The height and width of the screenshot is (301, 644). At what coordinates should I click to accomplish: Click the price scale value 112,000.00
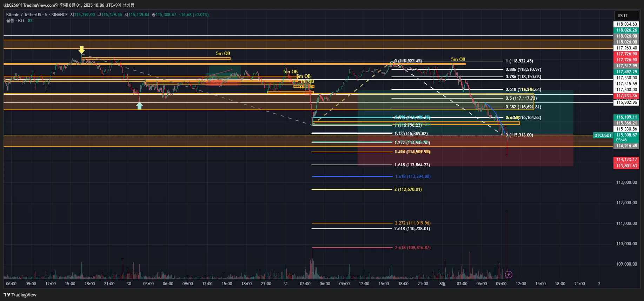pos(626,203)
